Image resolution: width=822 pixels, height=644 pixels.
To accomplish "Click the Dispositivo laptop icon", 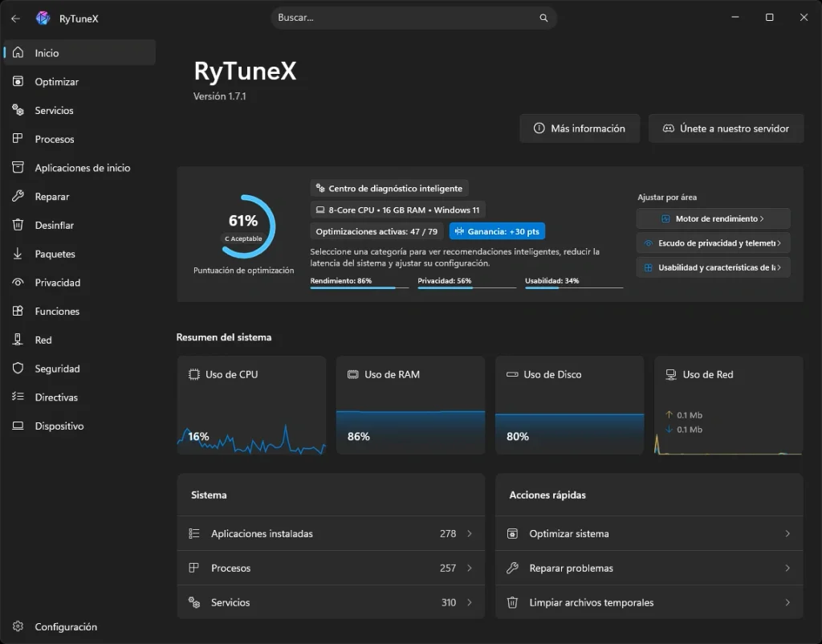I will 18,426.
